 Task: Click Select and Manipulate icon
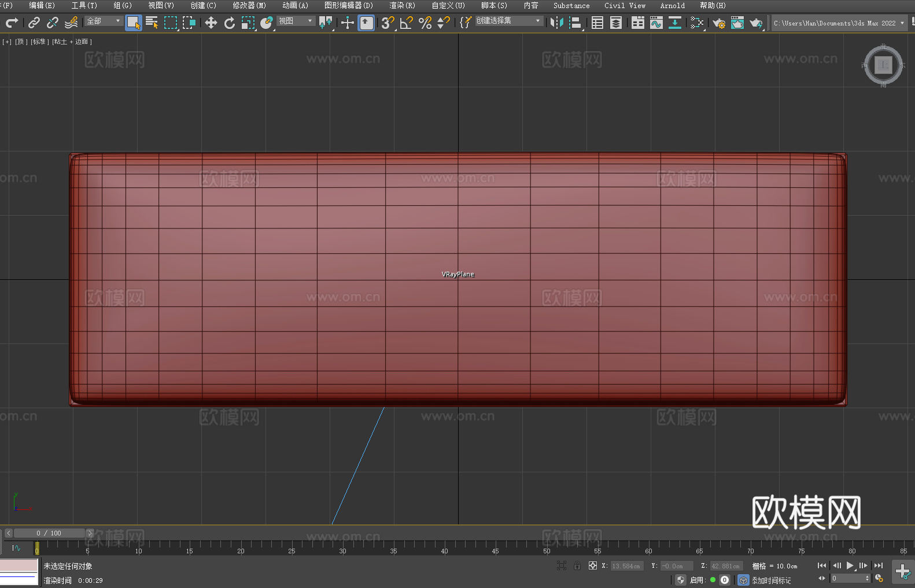[x=348, y=23]
